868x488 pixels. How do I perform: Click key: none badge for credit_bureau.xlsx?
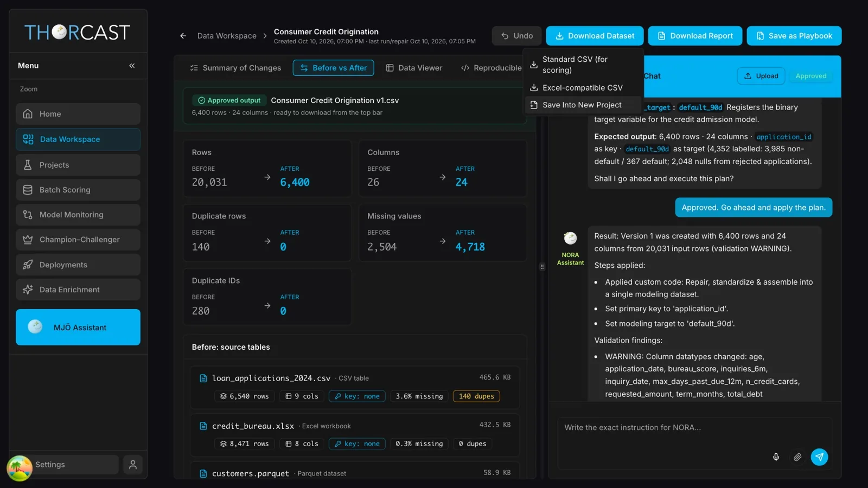[x=357, y=444]
